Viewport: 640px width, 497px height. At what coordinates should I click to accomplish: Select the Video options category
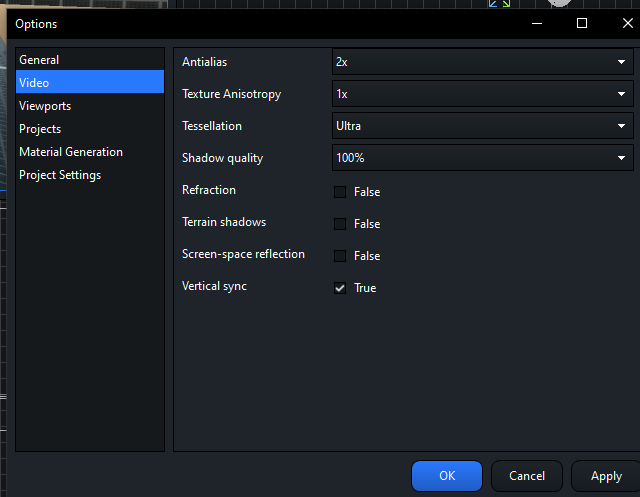coord(34,83)
